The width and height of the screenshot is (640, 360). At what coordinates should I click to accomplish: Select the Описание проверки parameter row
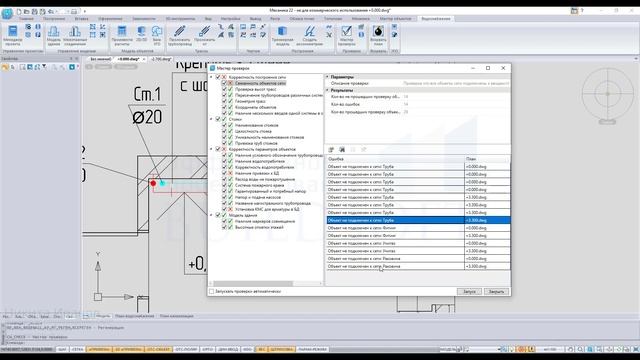[418, 83]
